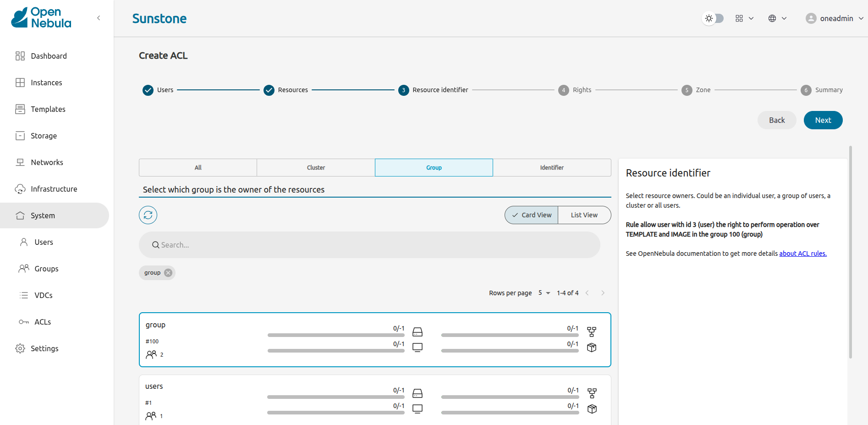This screenshot has width=868, height=425.
Task: Open the oneadmin account menu
Action: pos(834,18)
